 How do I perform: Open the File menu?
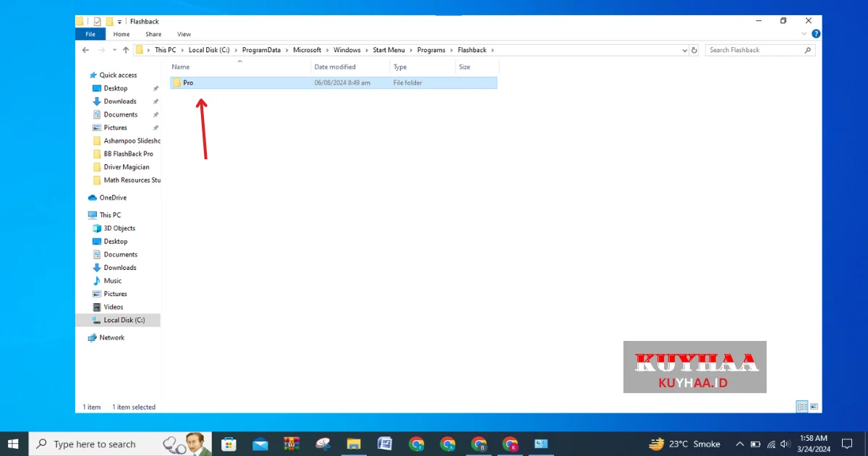(90, 34)
